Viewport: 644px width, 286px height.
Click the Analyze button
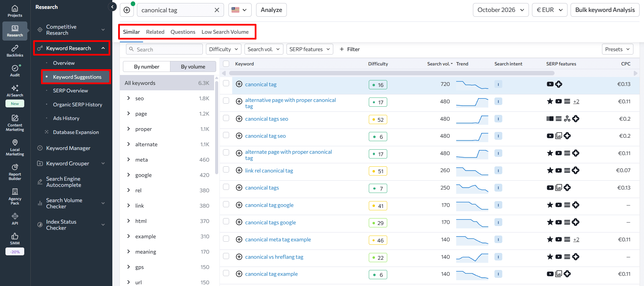[271, 10]
